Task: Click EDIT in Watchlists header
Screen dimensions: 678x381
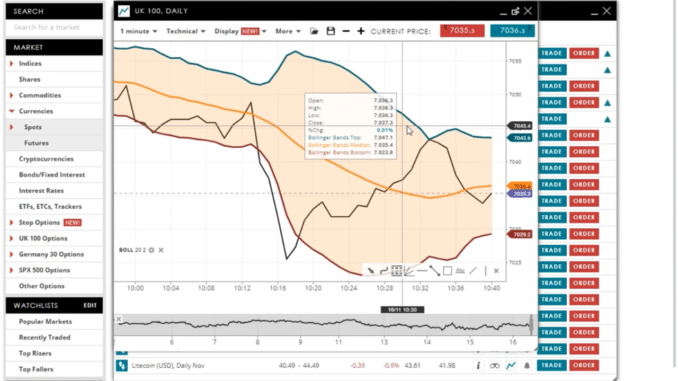Action: [x=90, y=305]
